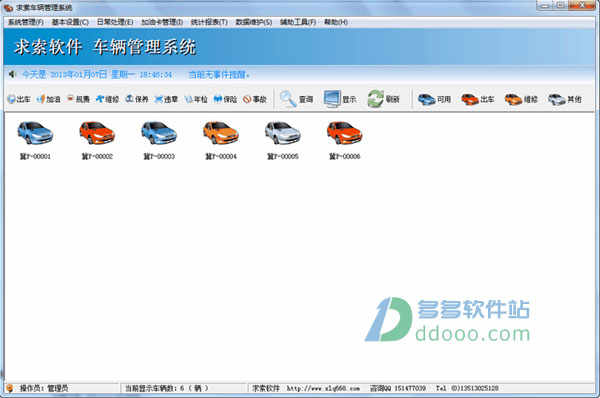Open the 帮助 help menu
The height and width of the screenshot is (398, 600).
click(336, 22)
